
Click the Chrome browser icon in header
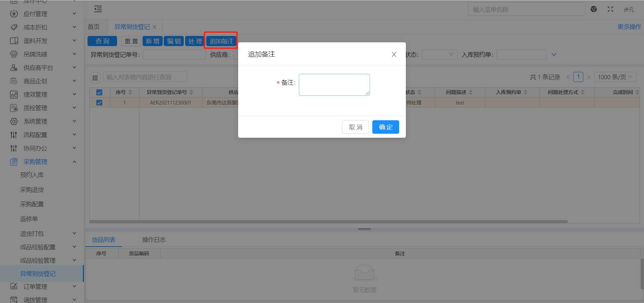coord(593,9)
